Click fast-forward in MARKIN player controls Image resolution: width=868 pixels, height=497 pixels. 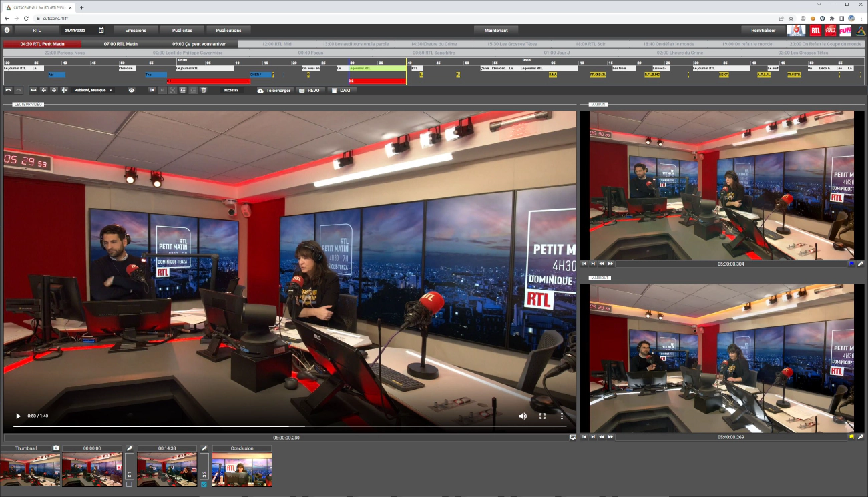click(610, 264)
